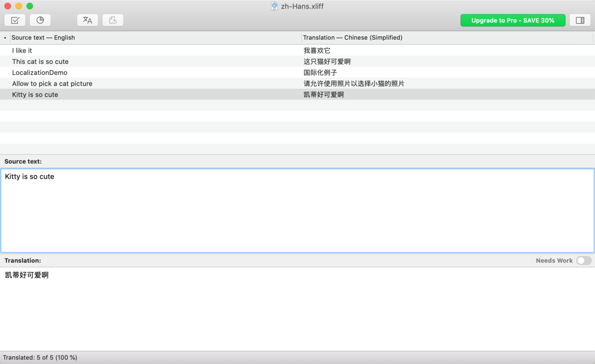The width and height of the screenshot is (595, 364).
Task: Click the zh-Hans.xliff document icon in title
Action: click(274, 6)
